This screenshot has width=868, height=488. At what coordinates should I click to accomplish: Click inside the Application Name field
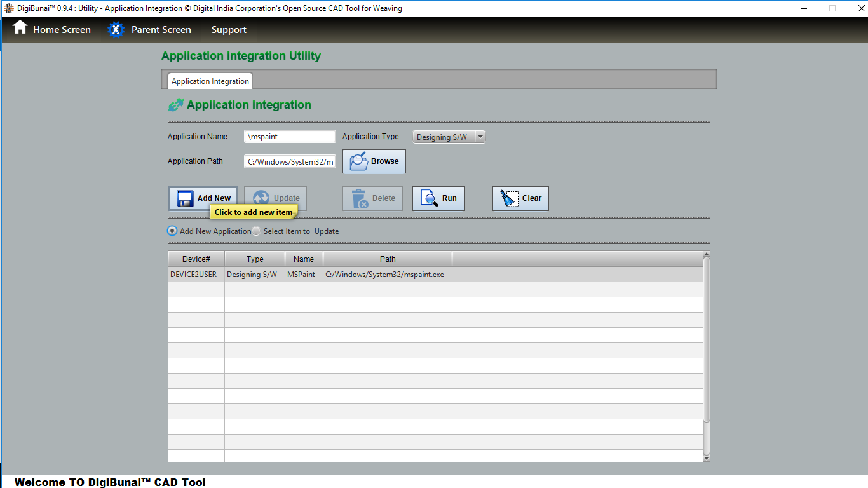coord(290,137)
